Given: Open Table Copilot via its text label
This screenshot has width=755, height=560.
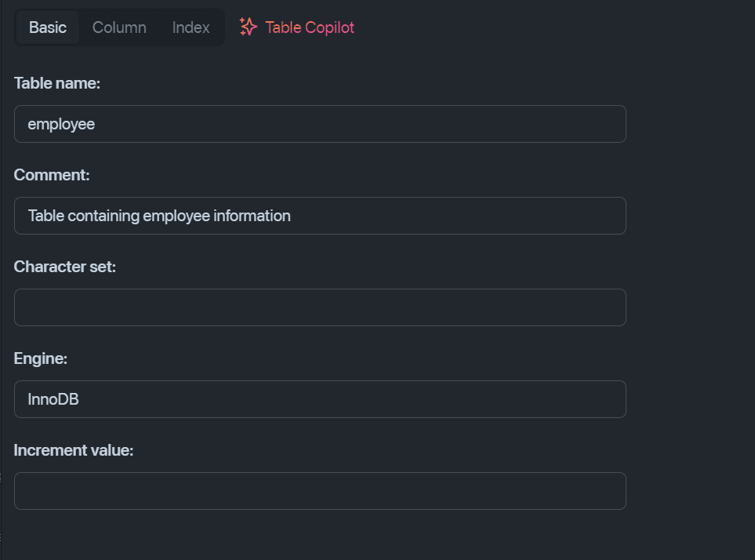Looking at the screenshot, I should coord(310,27).
